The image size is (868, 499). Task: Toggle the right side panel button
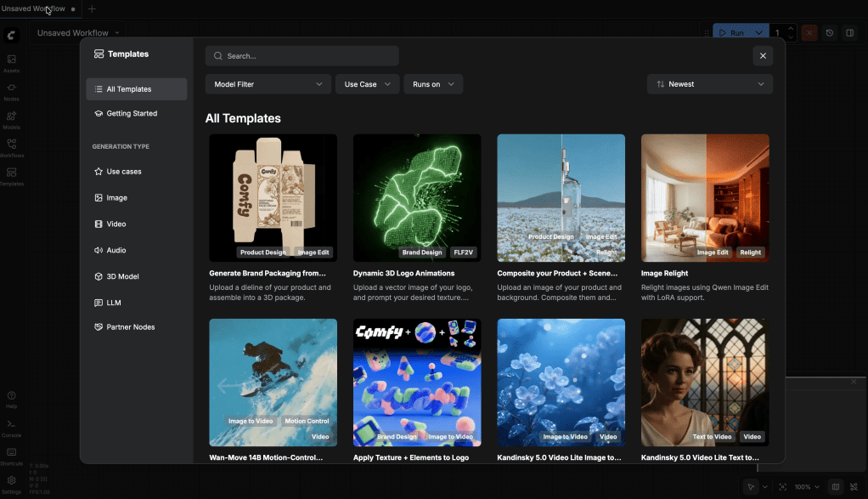tap(849, 33)
